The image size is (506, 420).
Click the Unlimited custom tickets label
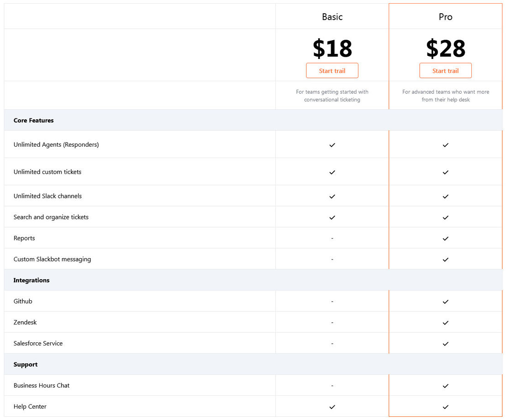47,172
